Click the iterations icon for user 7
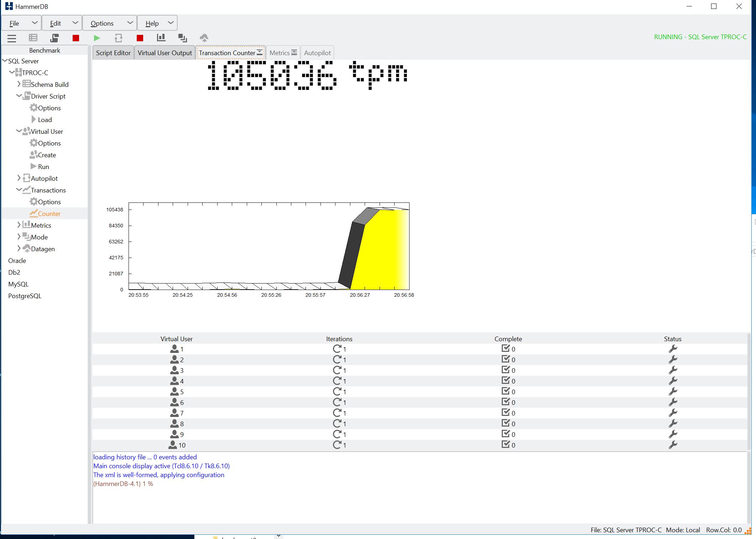 point(337,413)
